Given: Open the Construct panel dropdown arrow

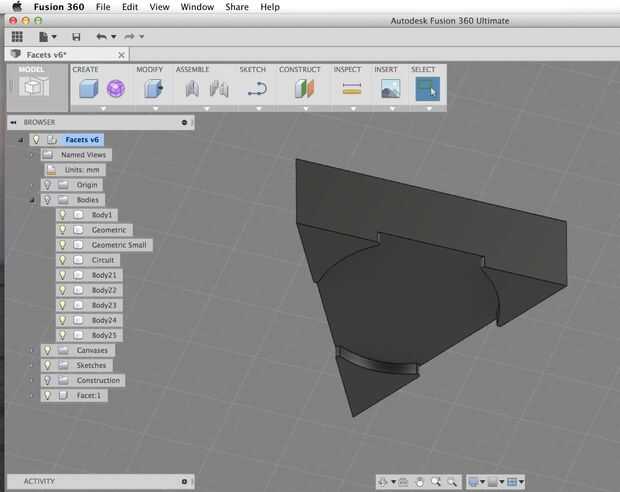Looking at the screenshot, I should point(306,108).
